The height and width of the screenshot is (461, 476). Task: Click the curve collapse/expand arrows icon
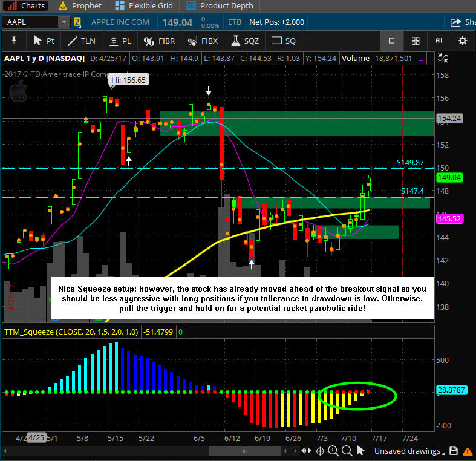[443, 58]
